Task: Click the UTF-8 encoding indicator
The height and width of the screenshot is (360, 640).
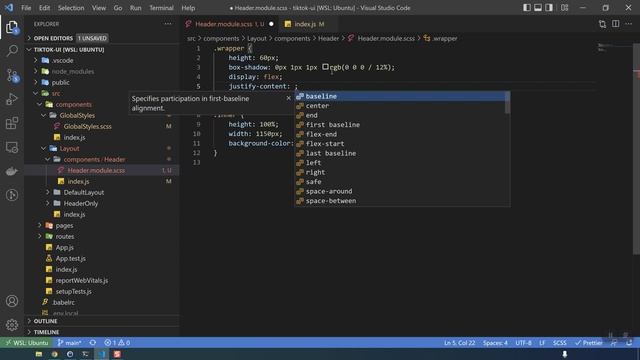Action: pyautogui.click(x=523, y=343)
